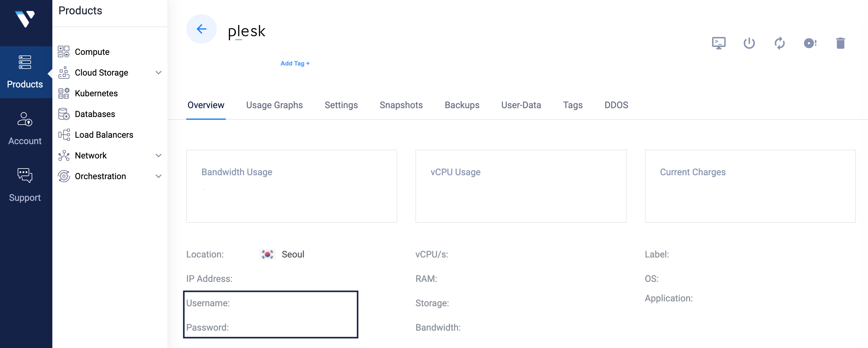Open the server console viewer
The image size is (868, 348).
tap(718, 43)
